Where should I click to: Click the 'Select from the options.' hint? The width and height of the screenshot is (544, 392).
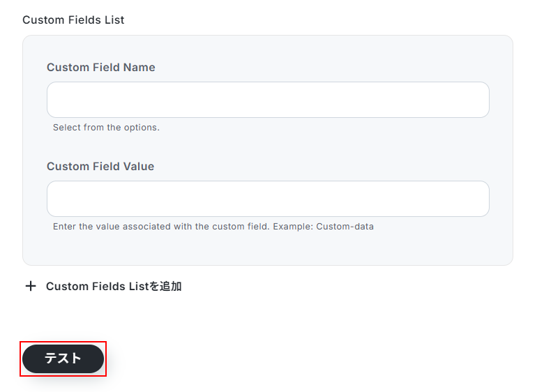click(x=106, y=128)
